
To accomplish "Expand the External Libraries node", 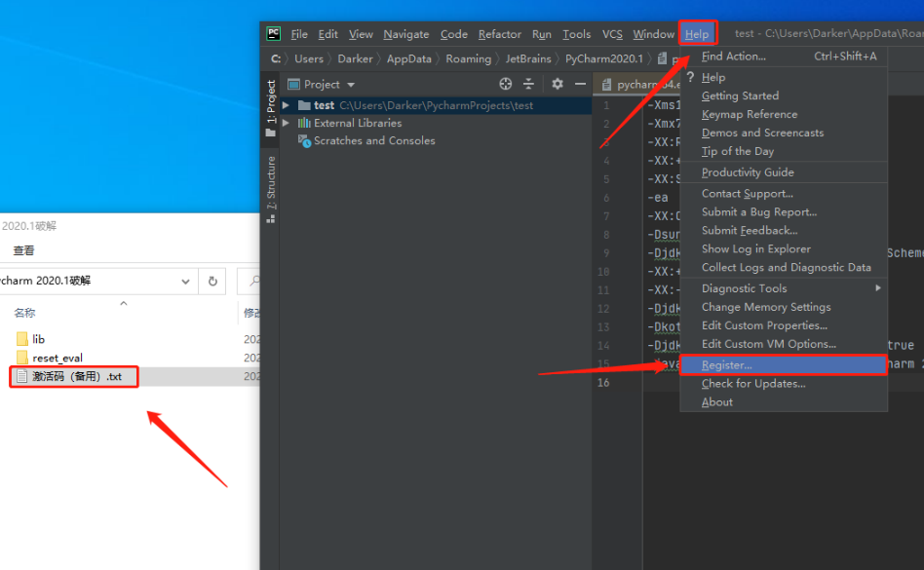I will point(286,123).
